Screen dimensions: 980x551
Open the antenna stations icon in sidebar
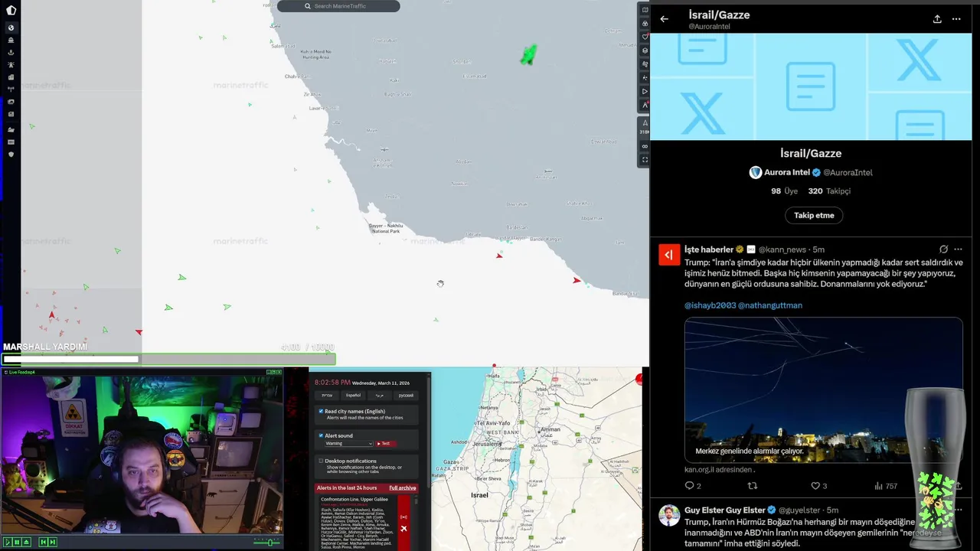[x=11, y=89]
